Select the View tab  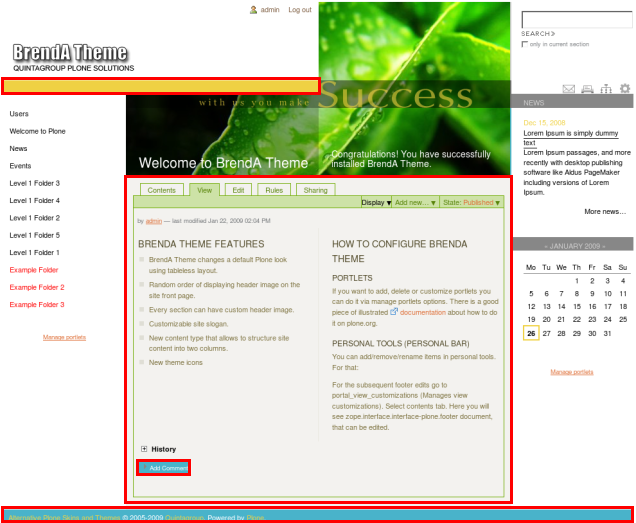pyautogui.click(x=204, y=190)
